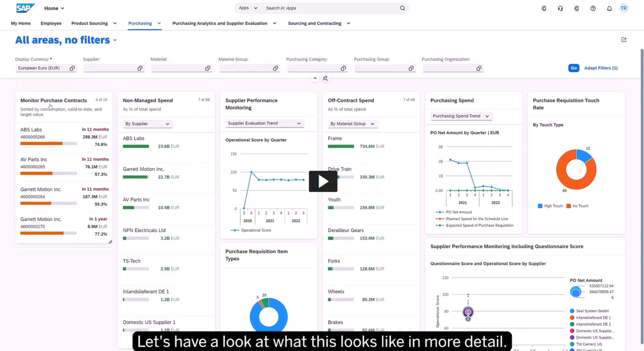Open value help for Material field
The height and width of the screenshot is (351, 644).
[x=208, y=68]
